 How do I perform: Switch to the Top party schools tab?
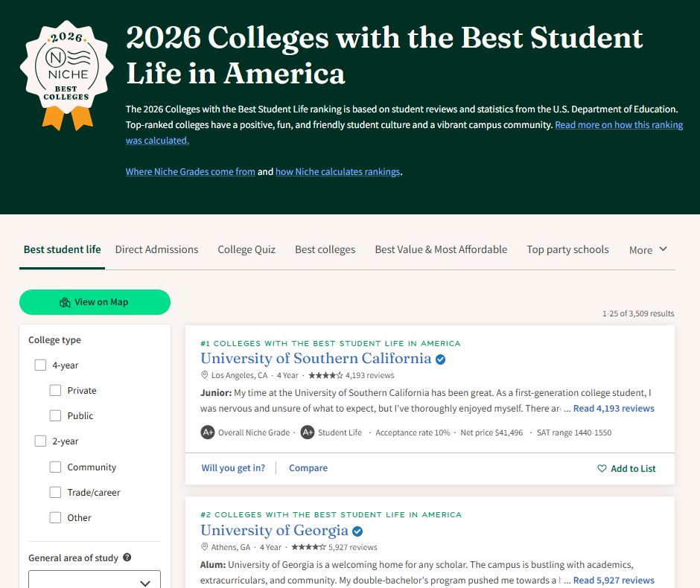567,250
